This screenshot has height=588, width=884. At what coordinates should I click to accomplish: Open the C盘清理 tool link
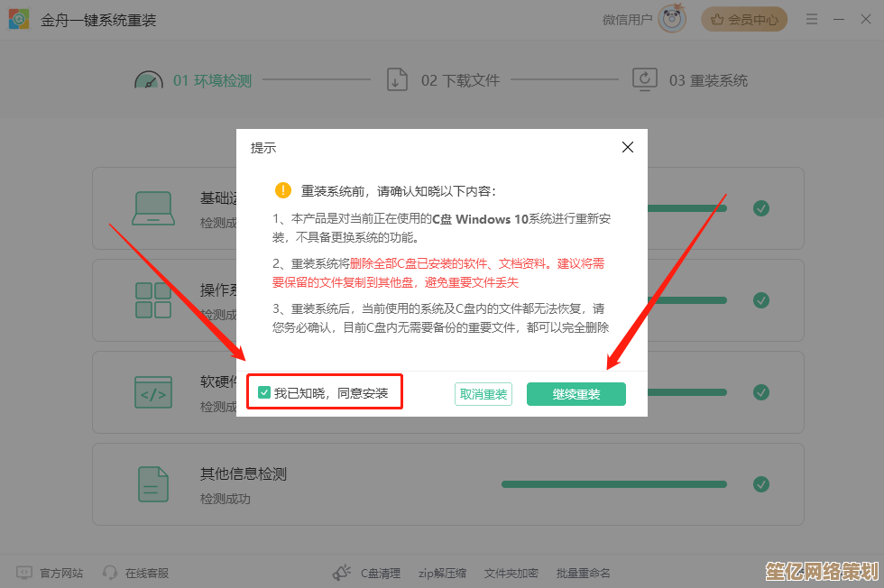point(381,574)
